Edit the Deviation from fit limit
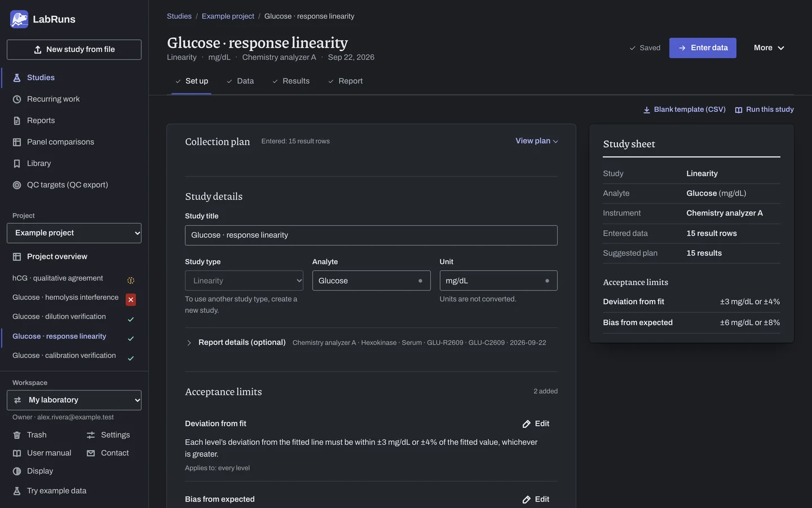 click(x=536, y=424)
